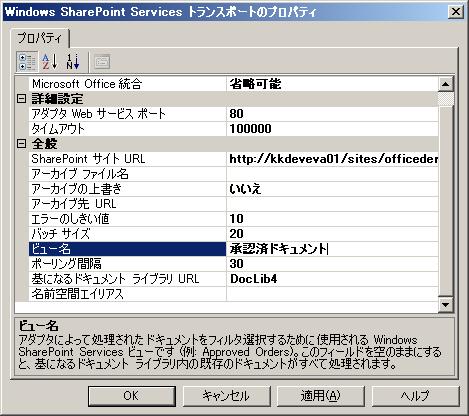Edit the ビュー名 value 承認済ドキュメント

tap(332, 249)
